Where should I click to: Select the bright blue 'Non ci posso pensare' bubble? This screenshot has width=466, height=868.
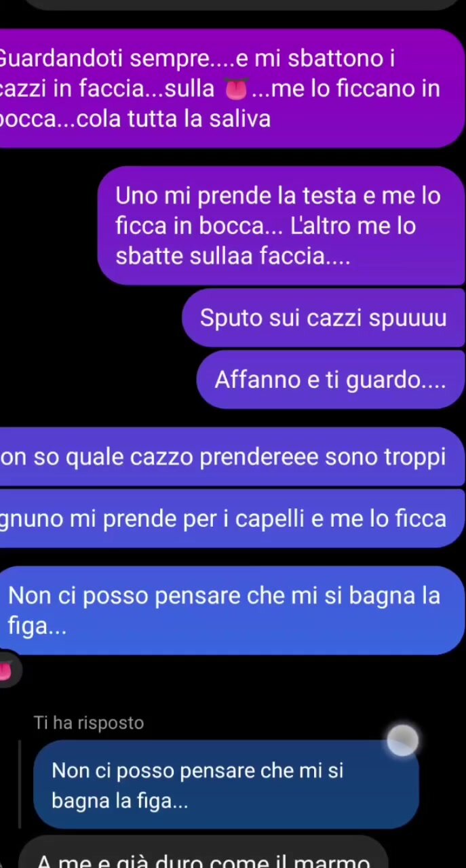coord(231,610)
